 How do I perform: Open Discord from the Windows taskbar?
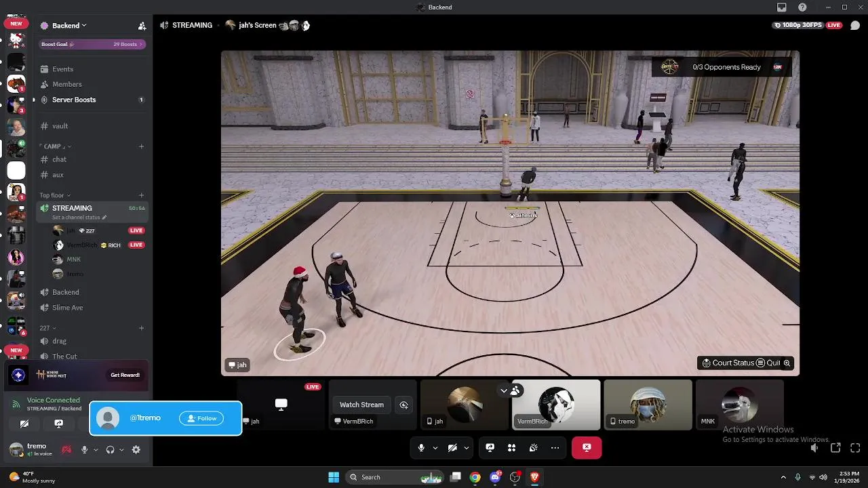495,477
